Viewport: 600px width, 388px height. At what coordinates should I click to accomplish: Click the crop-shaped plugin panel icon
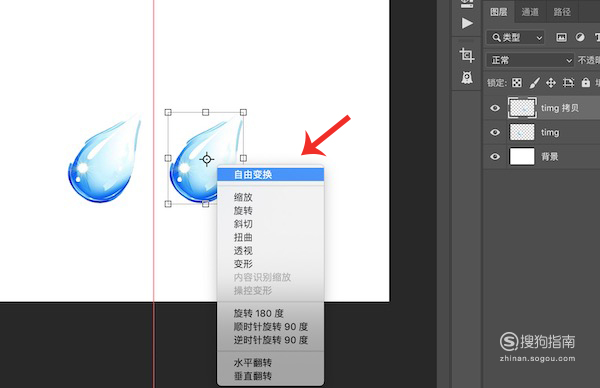point(467,55)
